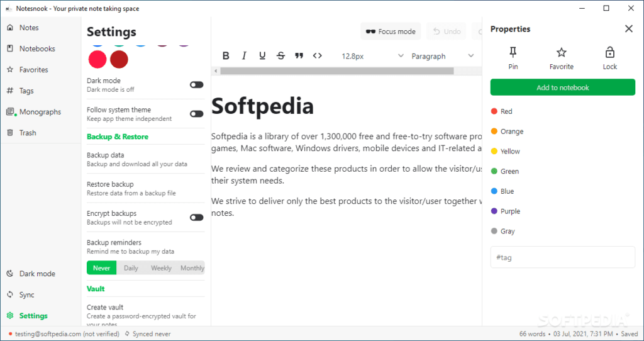
Task: Lock the note with the Lock icon
Action: [x=610, y=59]
